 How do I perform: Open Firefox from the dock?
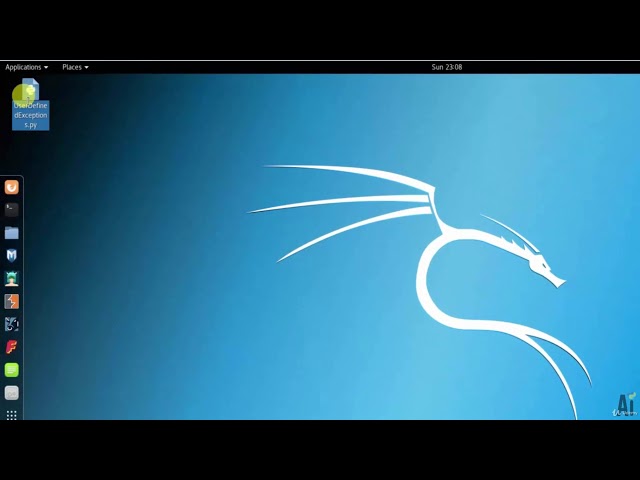(x=11, y=187)
